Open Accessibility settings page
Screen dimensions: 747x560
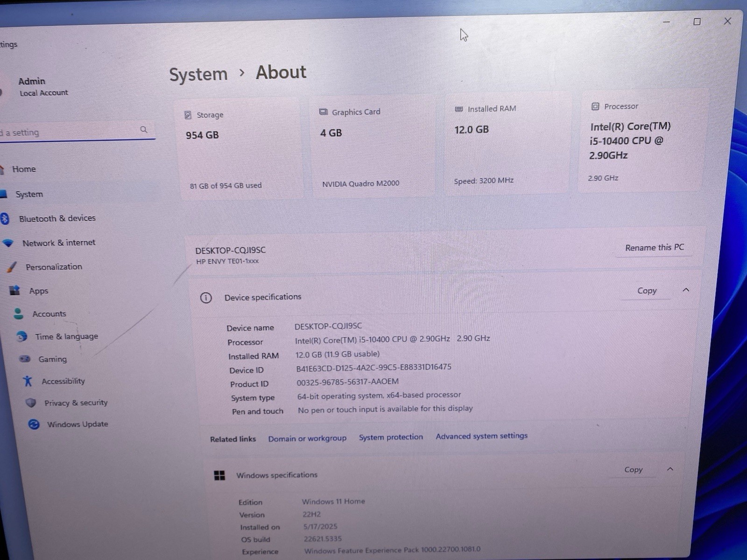point(63,381)
